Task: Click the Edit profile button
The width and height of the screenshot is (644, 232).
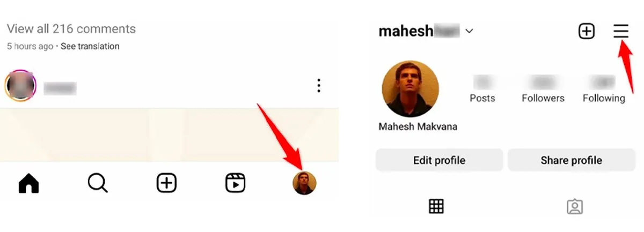Action: [439, 160]
